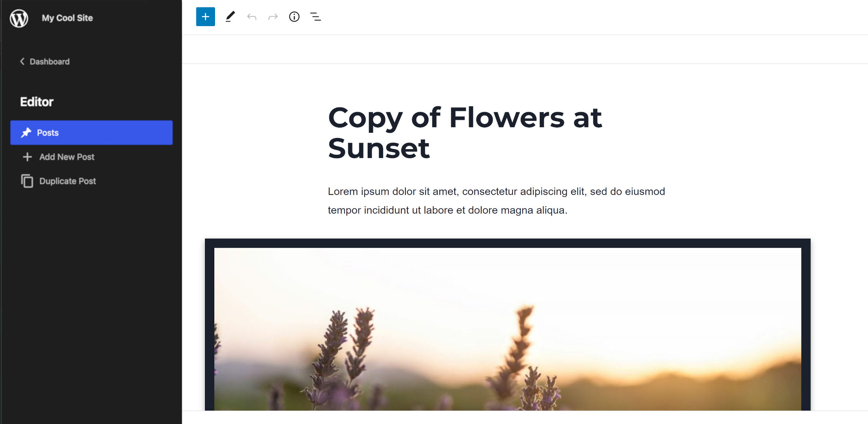Screen dimensions: 868x424
Task: Expand the Dashboard chevron in sidebar
Action: (22, 61)
